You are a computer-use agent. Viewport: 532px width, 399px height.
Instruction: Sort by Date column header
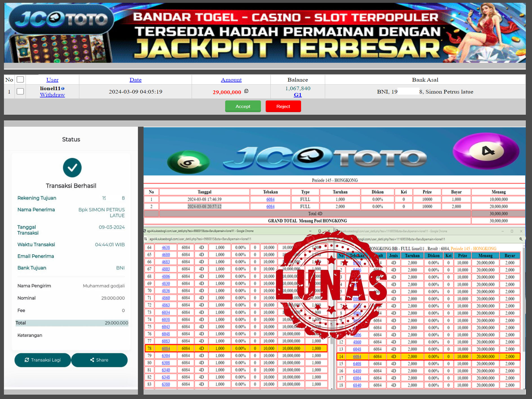pyautogui.click(x=135, y=80)
